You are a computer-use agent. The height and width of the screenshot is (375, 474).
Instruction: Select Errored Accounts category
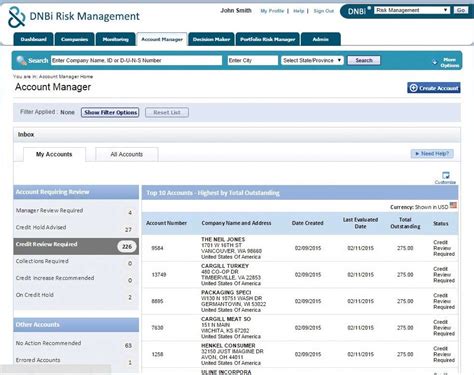click(76, 360)
